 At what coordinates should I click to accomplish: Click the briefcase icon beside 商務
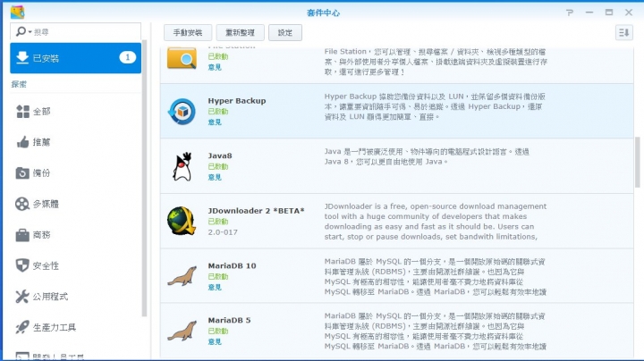[x=22, y=235]
